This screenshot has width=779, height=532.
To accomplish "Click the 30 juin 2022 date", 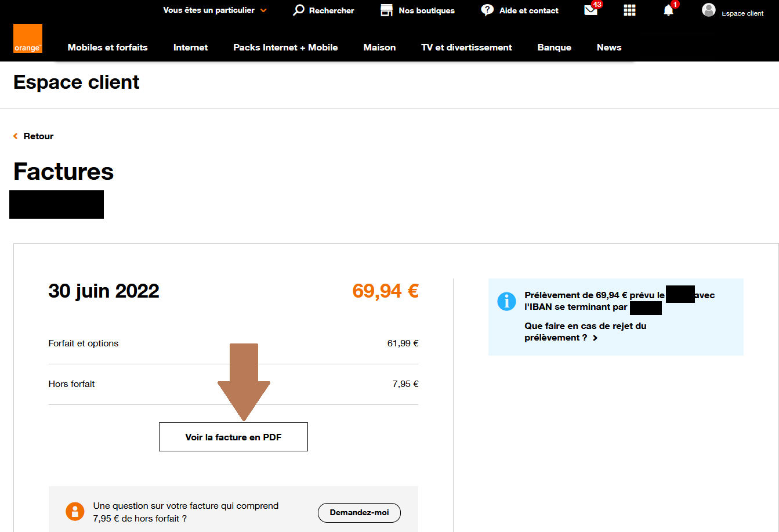I will (104, 291).
